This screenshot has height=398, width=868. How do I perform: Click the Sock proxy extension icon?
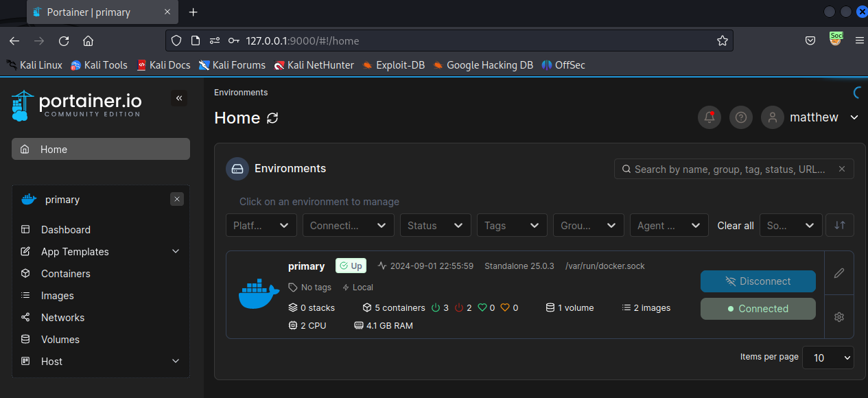tap(835, 39)
